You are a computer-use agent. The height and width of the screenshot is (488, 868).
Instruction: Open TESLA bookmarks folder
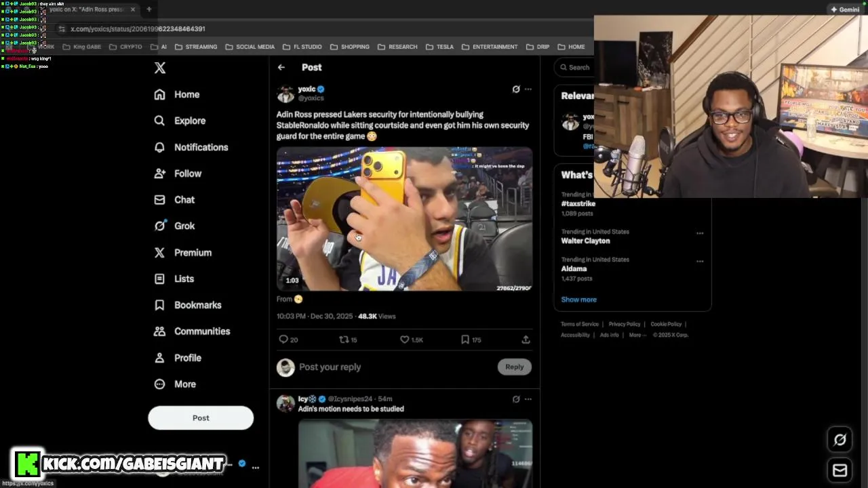coord(440,47)
